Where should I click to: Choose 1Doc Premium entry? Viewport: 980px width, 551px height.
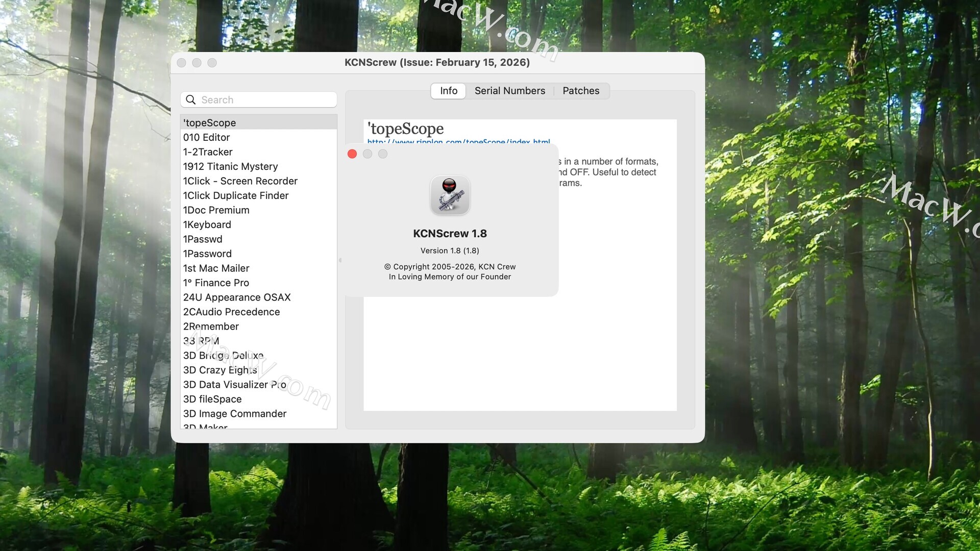(x=216, y=210)
